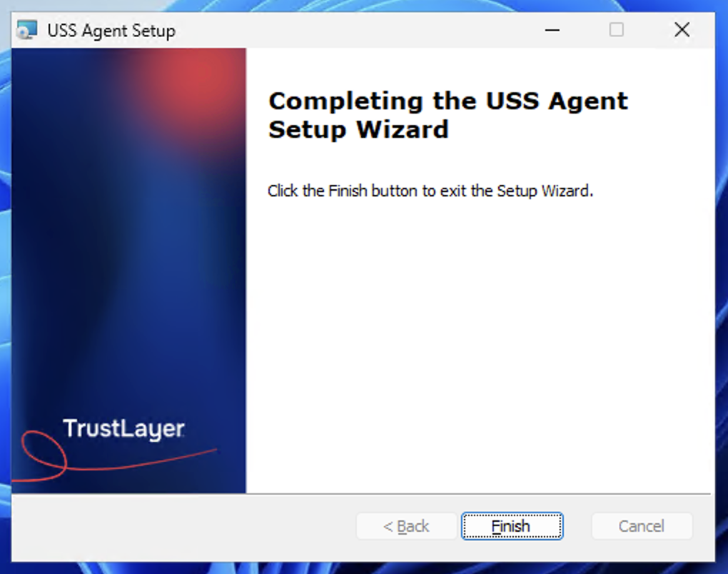Go back using the < Back button
The height and width of the screenshot is (574, 728).
(x=406, y=526)
